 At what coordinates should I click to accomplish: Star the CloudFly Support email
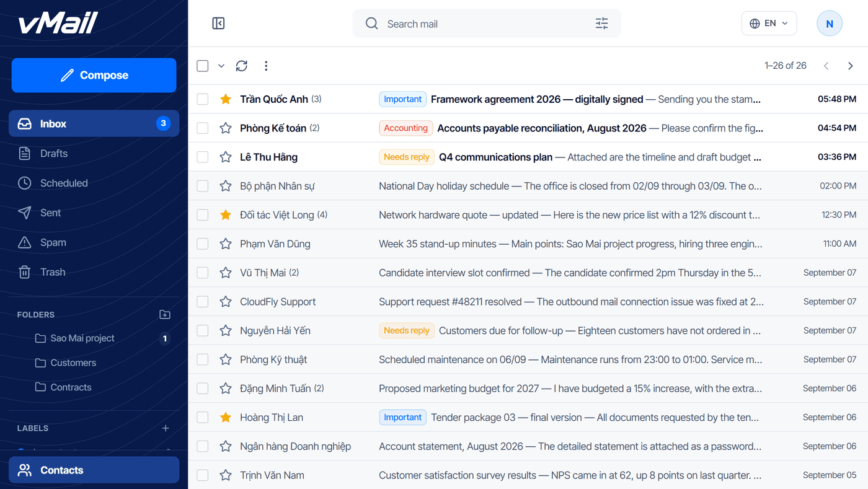(x=226, y=302)
